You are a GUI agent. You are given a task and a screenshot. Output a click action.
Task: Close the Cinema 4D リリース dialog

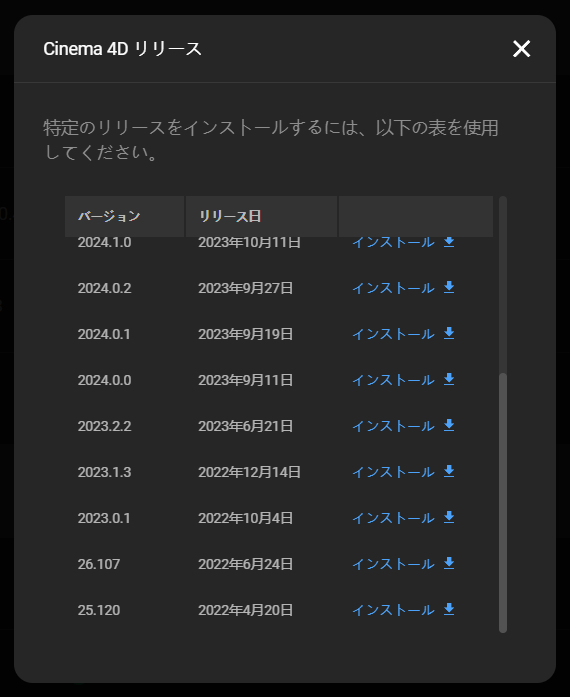521,49
